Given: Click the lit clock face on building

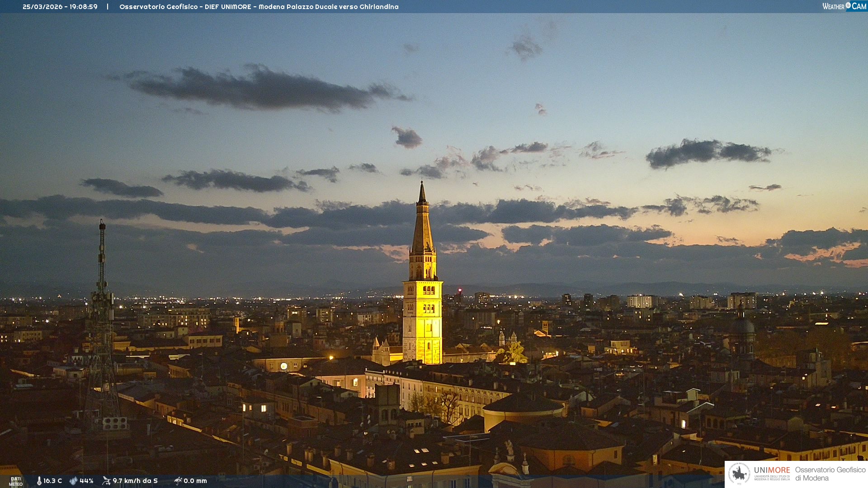Looking at the screenshot, I should coord(283,366).
